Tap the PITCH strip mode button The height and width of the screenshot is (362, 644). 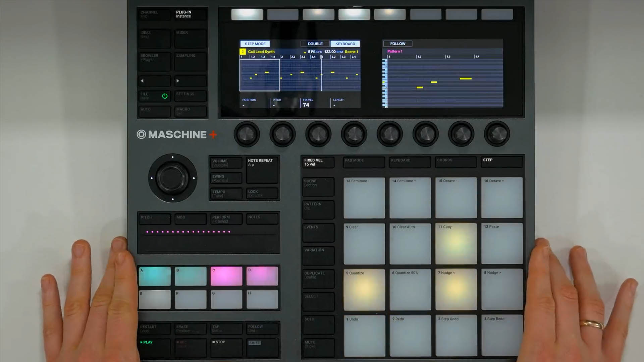[154, 219]
